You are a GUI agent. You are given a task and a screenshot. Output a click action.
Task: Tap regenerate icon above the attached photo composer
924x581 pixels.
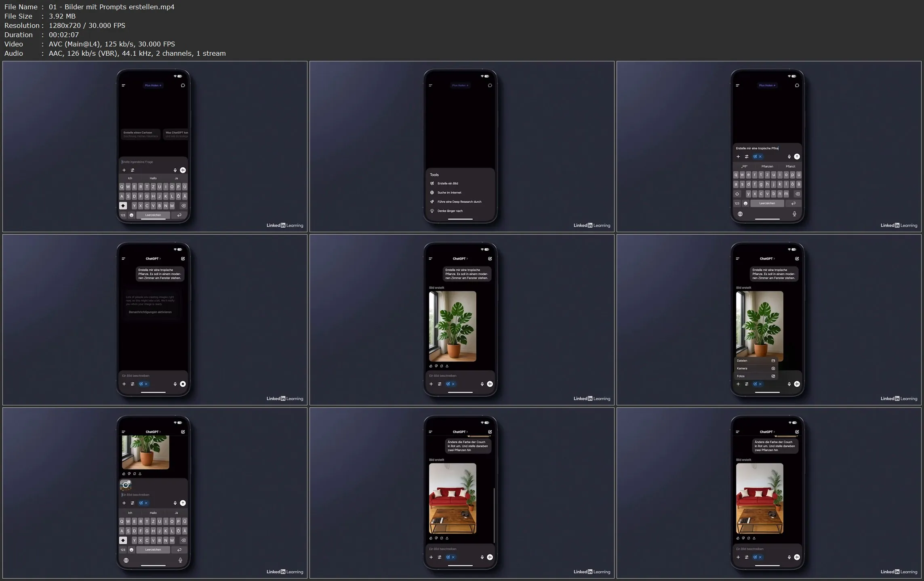click(x=135, y=474)
